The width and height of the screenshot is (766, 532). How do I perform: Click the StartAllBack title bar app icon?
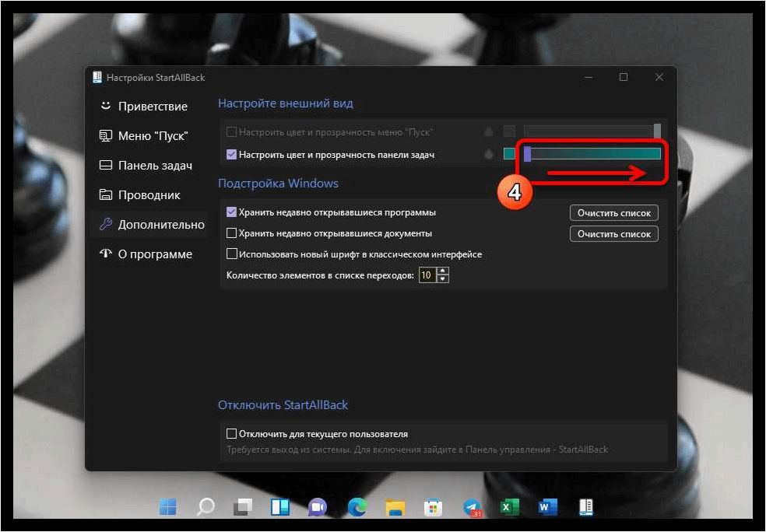98,78
